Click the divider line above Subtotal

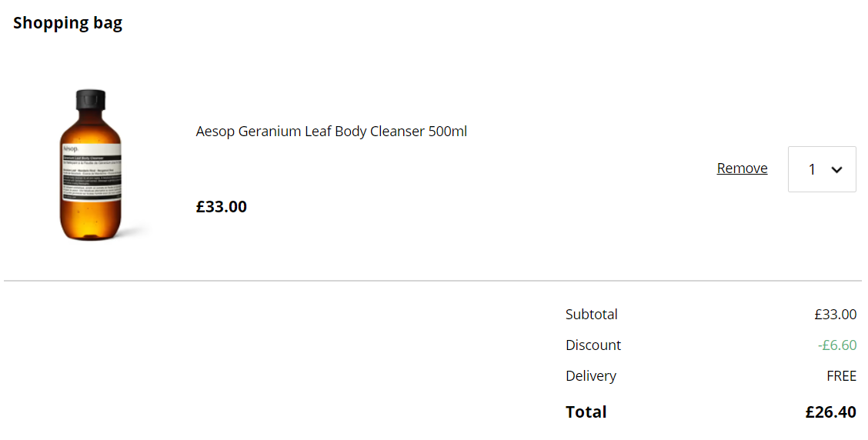pyautogui.click(x=433, y=281)
